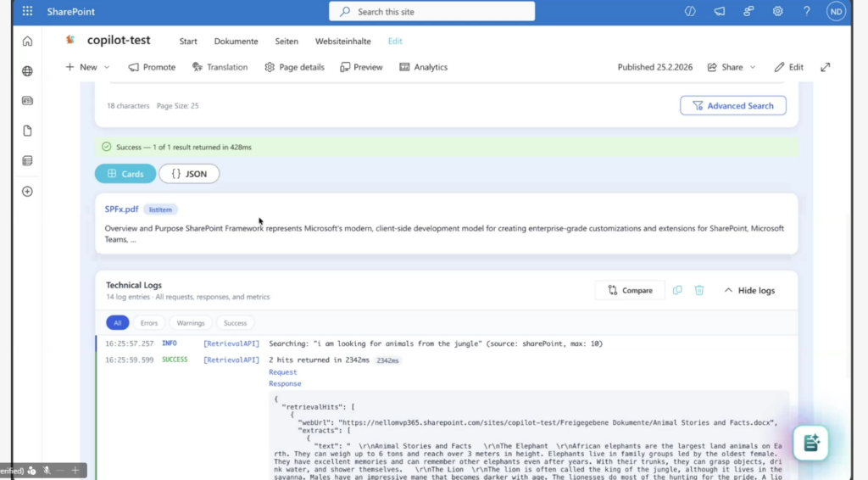Screen dimensions: 868x480
Task: Click the settings gear in header
Action: [777, 12]
